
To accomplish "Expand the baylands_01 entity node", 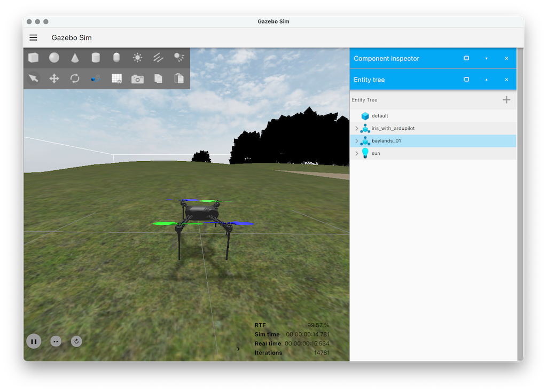I will [356, 140].
